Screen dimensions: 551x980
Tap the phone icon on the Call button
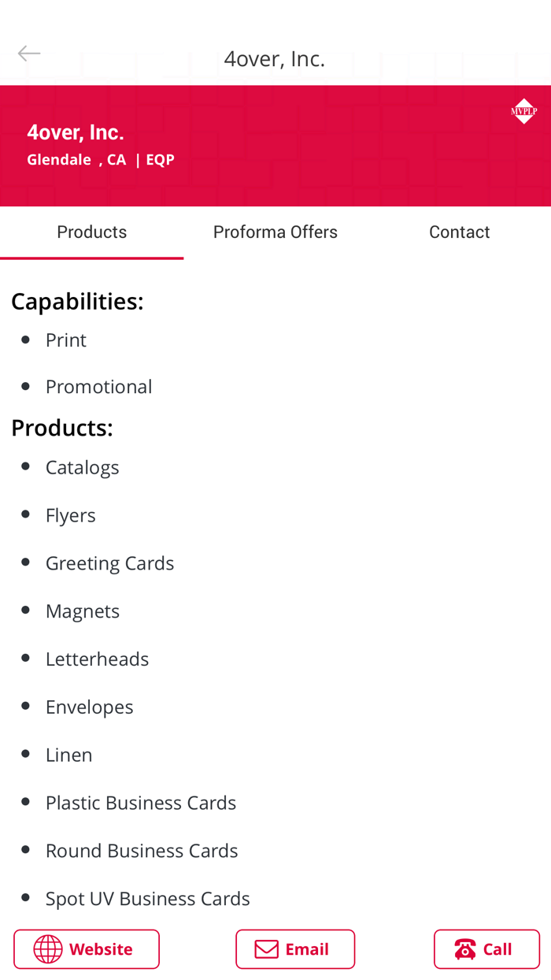[x=465, y=949]
